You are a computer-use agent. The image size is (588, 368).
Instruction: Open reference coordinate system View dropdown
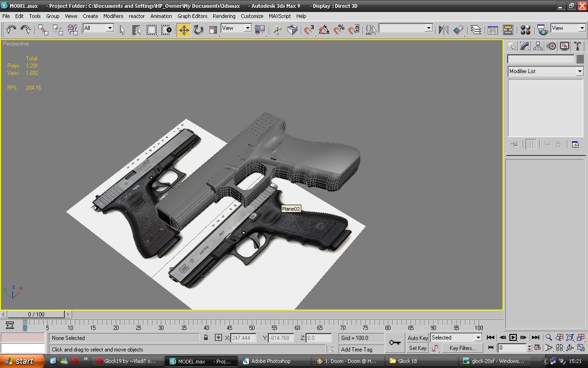(236, 28)
